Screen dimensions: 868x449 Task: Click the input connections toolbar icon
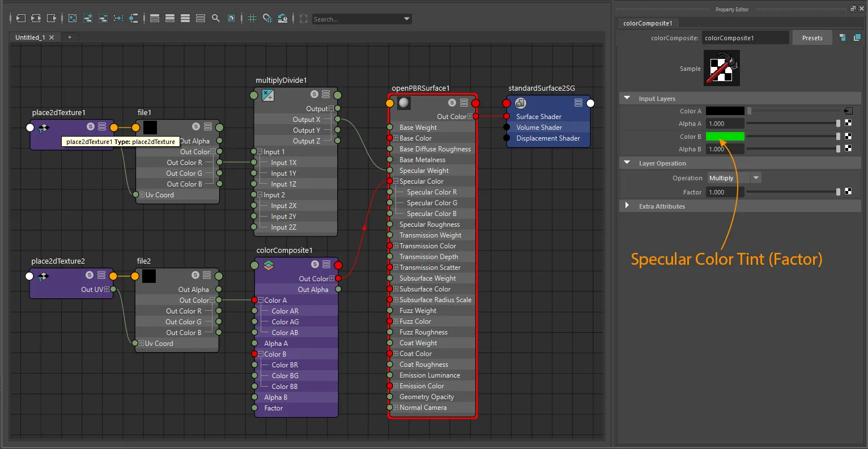(x=21, y=19)
